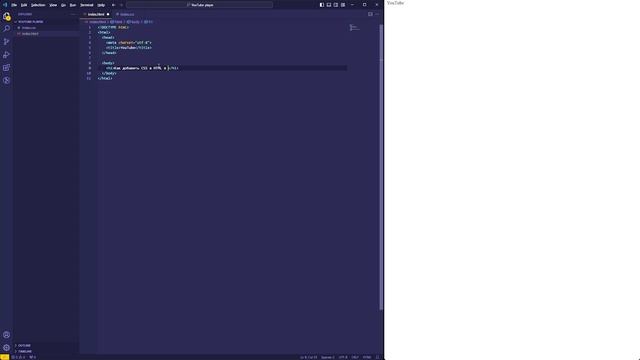The image size is (640, 360).
Task: Click the Spaces indentation status item
Action: click(x=327, y=357)
